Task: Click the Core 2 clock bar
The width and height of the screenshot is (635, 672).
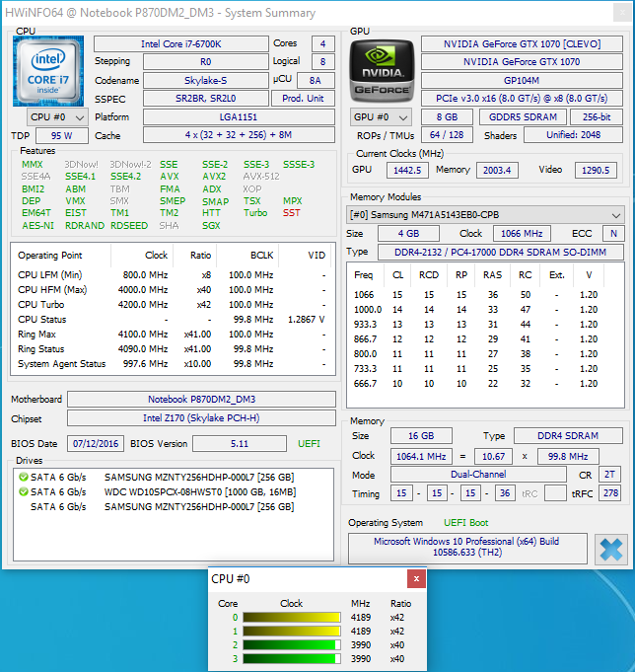Action: tap(292, 644)
